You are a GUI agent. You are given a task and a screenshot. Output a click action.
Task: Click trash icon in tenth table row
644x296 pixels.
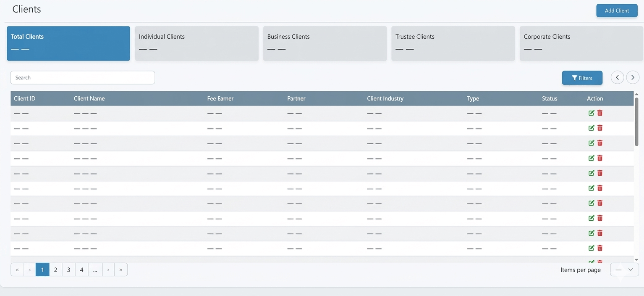(600, 248)
